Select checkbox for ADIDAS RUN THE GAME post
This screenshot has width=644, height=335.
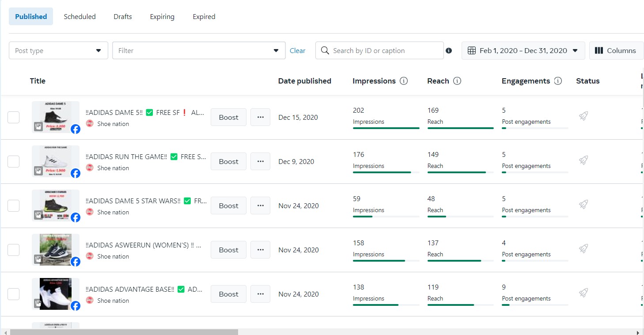pyautogui.click(x=14, y=161)
